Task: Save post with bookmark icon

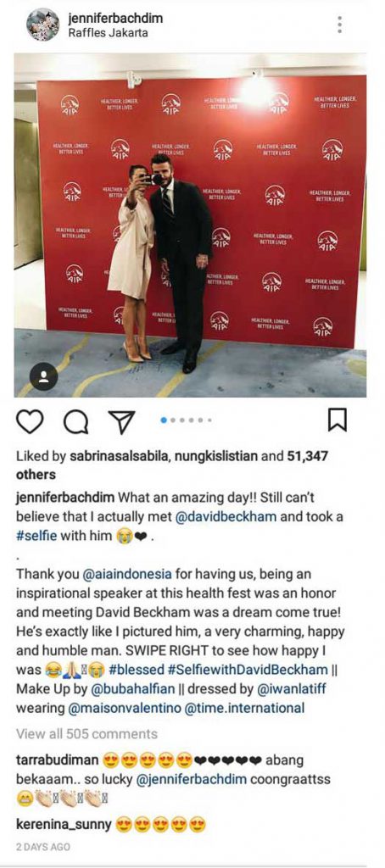Action: pos(338,420)
